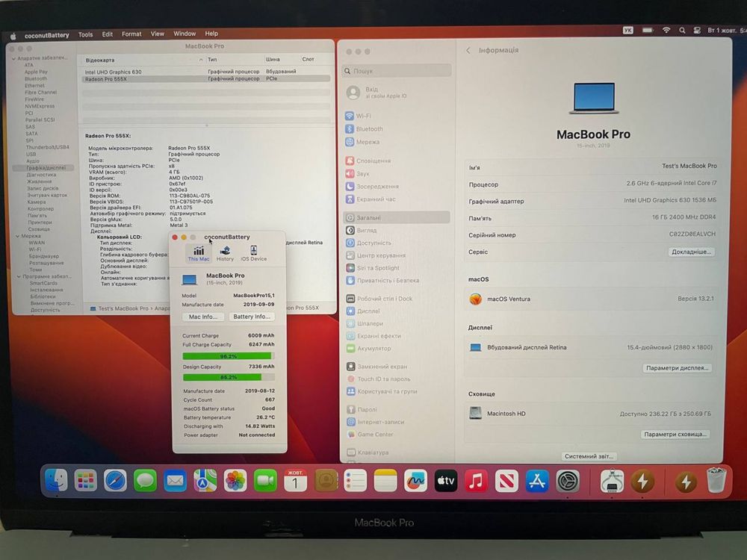Open Photos from the Dock
Screen dimensions: 747x560
pos(235,481)
